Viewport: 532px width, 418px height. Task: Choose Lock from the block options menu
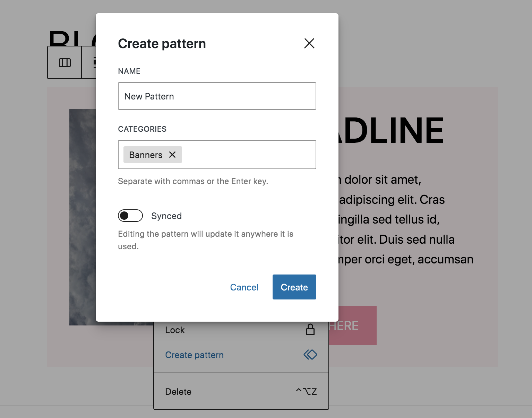pyautogui.click(x=175, y=330)
